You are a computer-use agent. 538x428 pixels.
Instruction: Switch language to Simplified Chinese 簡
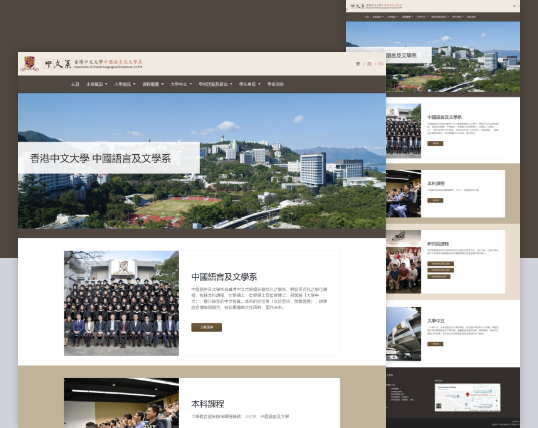[369, 64]
